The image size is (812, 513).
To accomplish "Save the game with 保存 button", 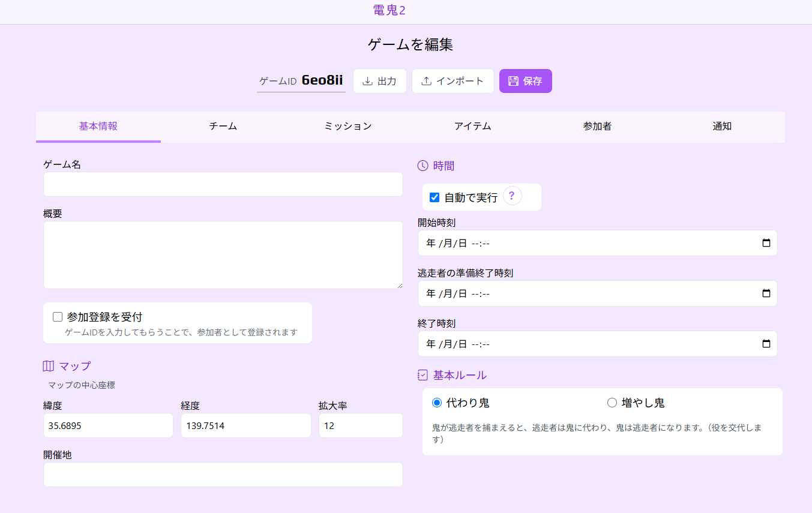I will point(526,81).
